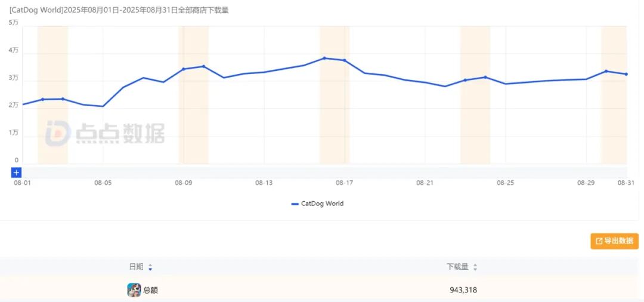Viewport: 644px width, 302px height.
Task: Sort by the 下载量 column arrows
Action: click(x=475, y=267)
